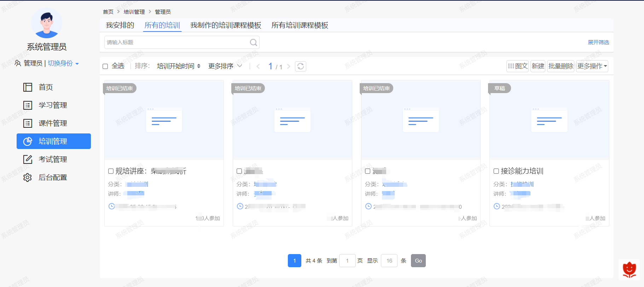644x287 pixels.
Task: Open the 更多操作 dropdown menu
Action: [x=592, y=66]
